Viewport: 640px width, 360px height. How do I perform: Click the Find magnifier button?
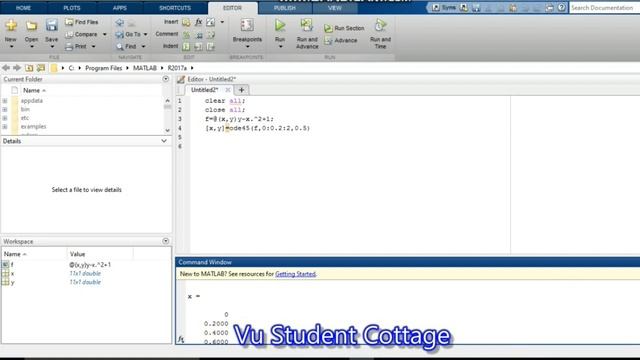[126, 47]
